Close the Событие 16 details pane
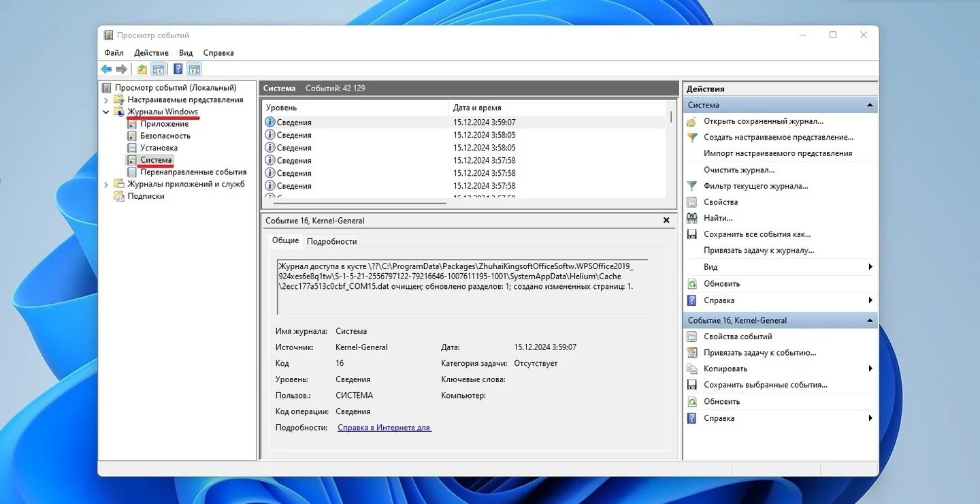 pyautogui.click(x=666, y=220)
